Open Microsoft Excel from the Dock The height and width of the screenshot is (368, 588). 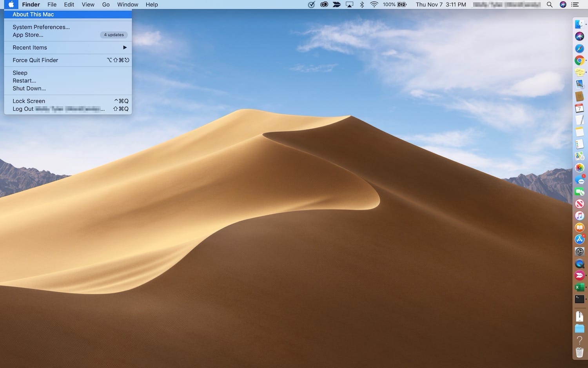click(579, 287)
